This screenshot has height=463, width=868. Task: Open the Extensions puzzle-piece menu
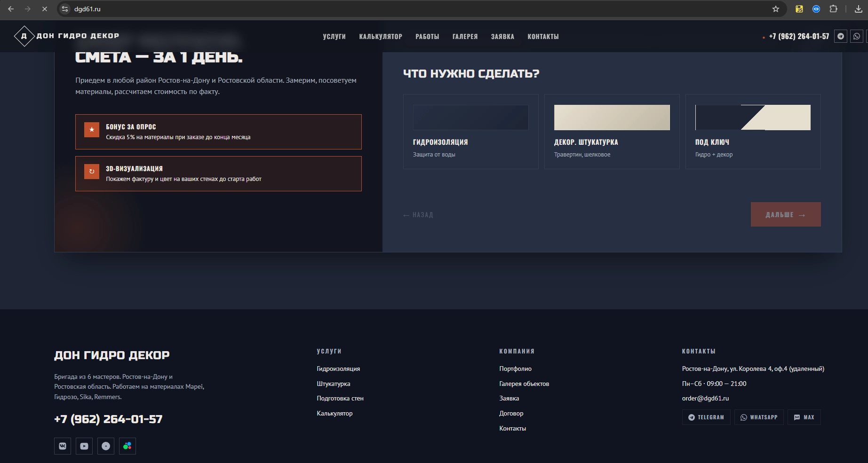click(833, 9)
